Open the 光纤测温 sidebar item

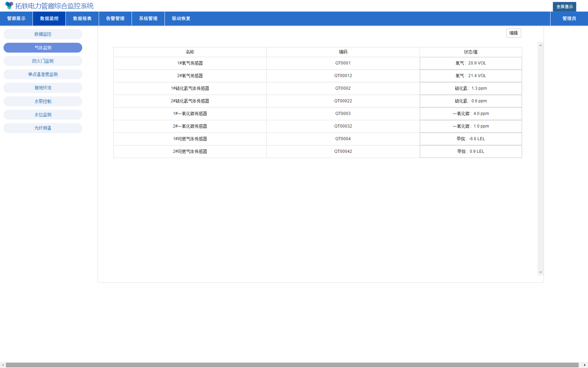(x=43, y=128)
